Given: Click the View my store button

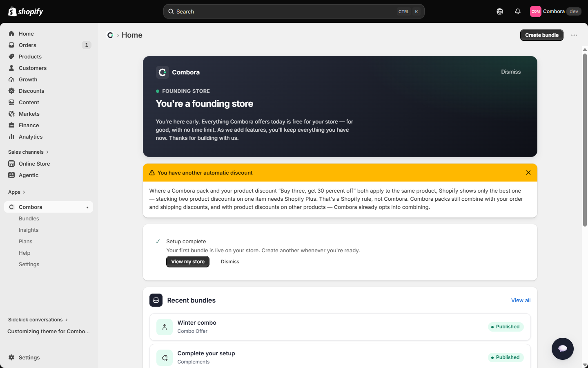Looking at the screenshot, I should coord(188,262).
